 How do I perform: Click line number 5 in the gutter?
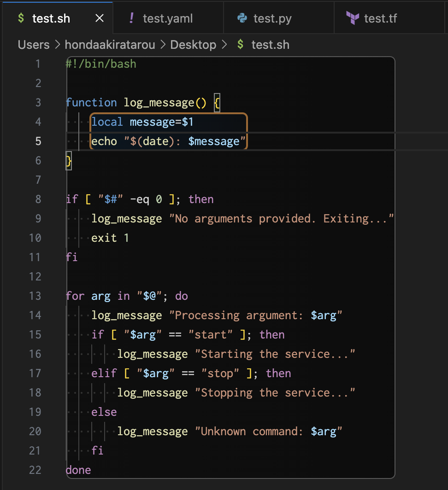pos(38,141)
